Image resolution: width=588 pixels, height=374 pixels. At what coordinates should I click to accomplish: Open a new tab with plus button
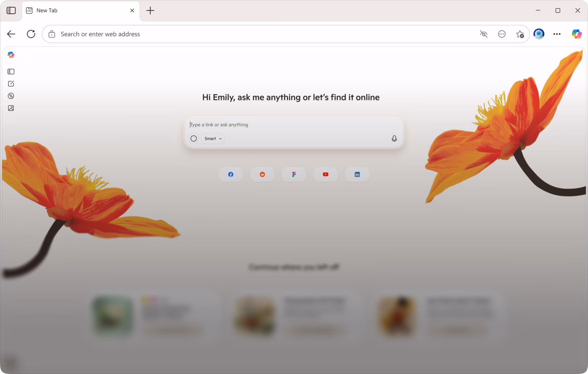click(150, 11)
